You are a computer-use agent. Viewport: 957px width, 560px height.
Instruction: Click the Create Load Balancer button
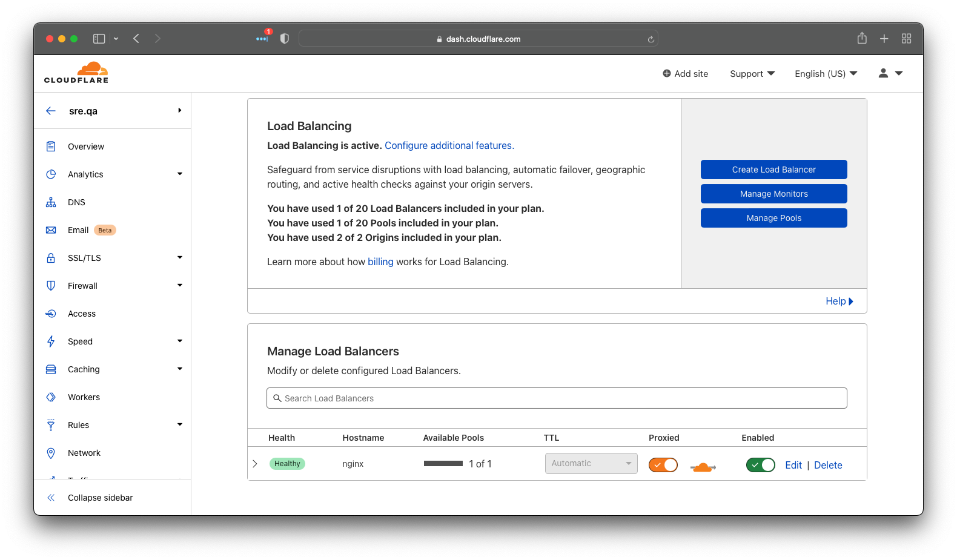click(x=774, y=170)
